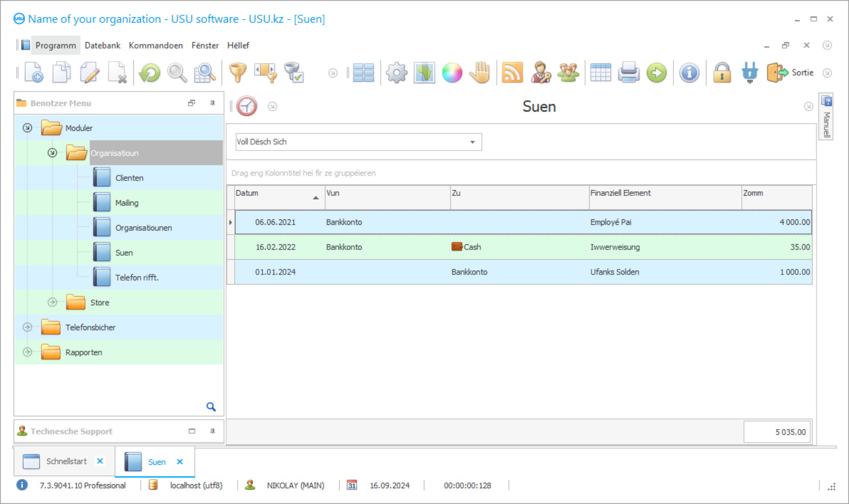Switch to the Schnellstart tab
Image resolution: width=849 pixels, height=504 pixels.
(x=66, y=461)
